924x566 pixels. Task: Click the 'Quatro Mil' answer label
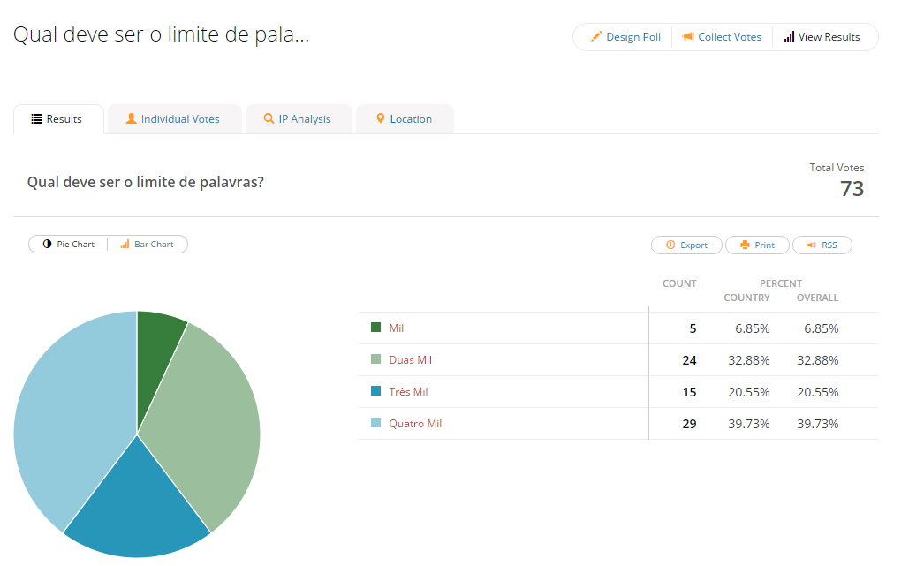pyautogui.click(x=415, y=424)
